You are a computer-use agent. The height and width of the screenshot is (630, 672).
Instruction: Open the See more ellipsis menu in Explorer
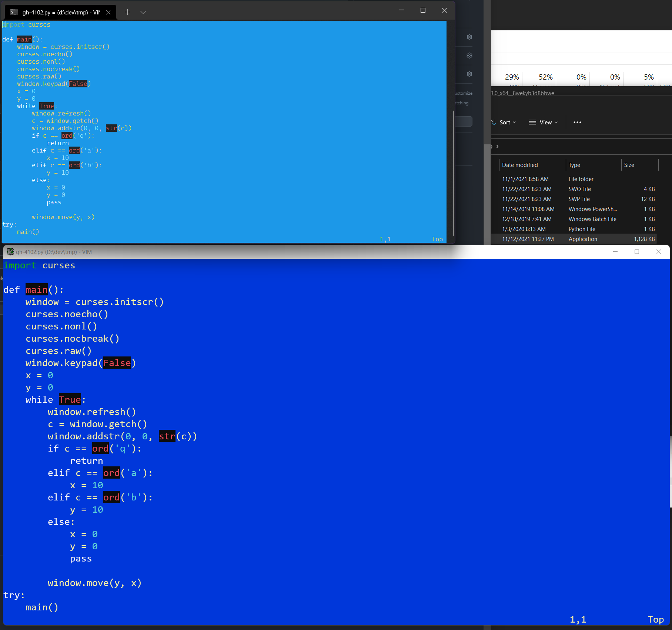[577, 122]
